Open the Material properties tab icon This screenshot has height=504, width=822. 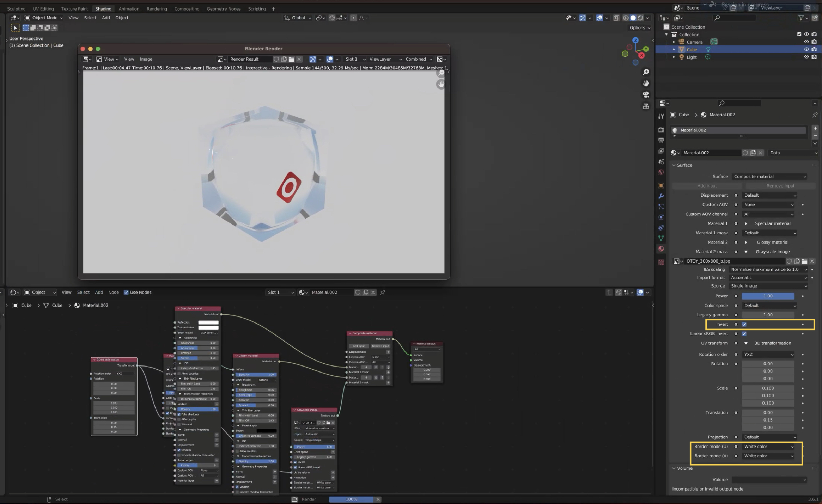(x=661, y=249)
